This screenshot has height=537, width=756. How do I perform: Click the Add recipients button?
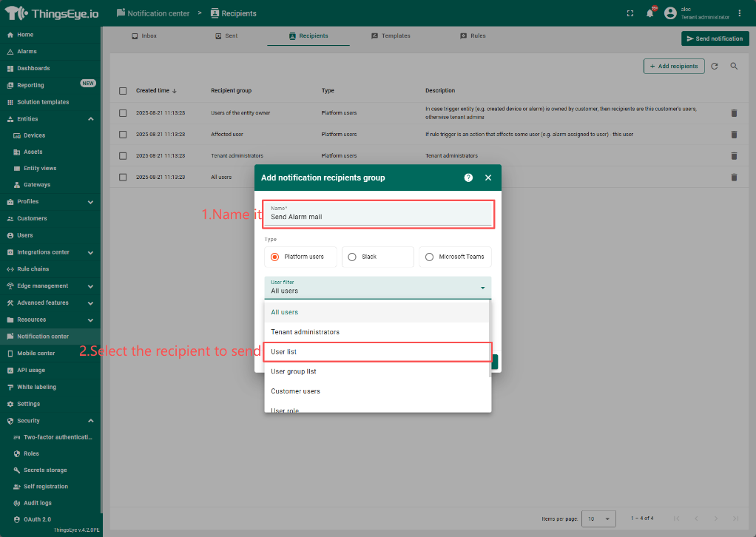click(x=673, y=66)
